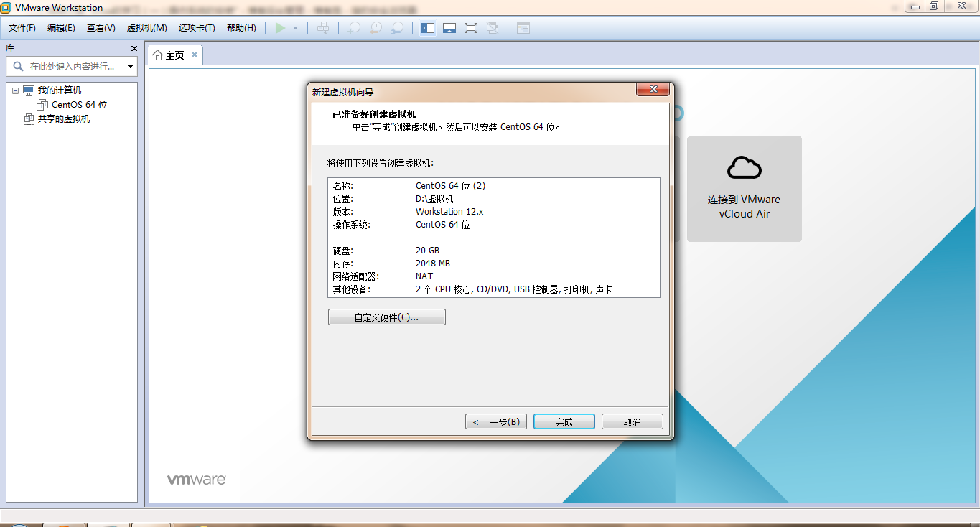980x527 pixels.
Task: Click the 其他设备 row listing CPU cores
Action: (x=493, y=289)
